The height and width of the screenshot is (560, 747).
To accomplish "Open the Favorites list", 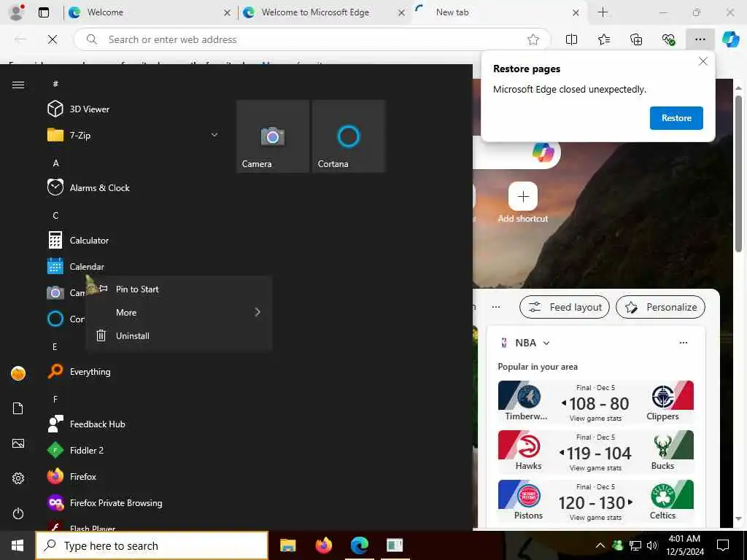I will click(x=603, y=39).
